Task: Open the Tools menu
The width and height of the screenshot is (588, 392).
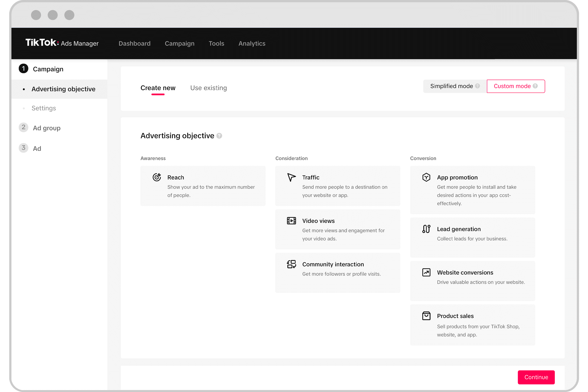Action: point(216,44)
